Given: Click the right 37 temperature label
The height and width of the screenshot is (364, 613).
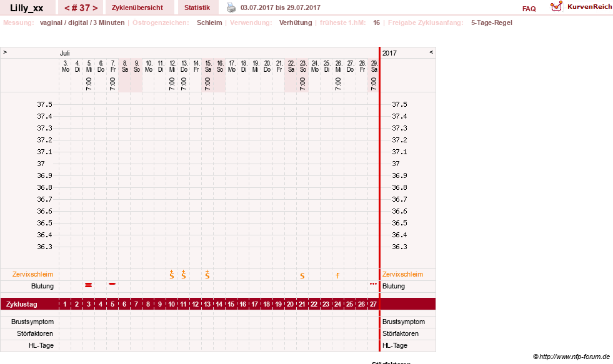Looking at the screenshot, I should coord(396,164).
